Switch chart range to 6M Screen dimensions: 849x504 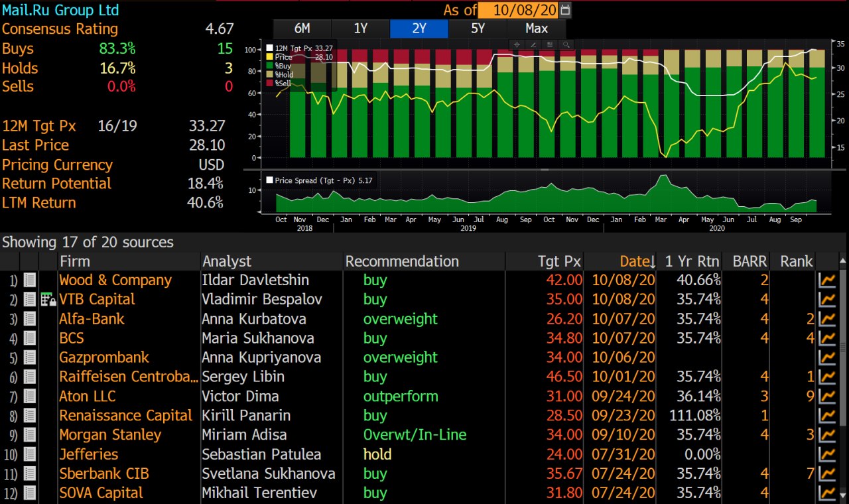pyautogui.click(x=302, y=29)
